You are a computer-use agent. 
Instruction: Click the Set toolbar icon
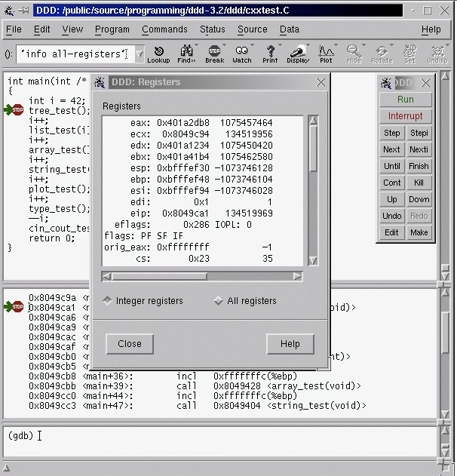[x=409, y=54]
